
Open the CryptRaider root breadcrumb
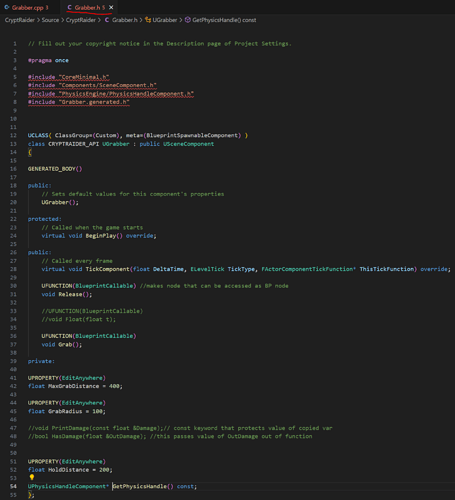click(20, 20)
